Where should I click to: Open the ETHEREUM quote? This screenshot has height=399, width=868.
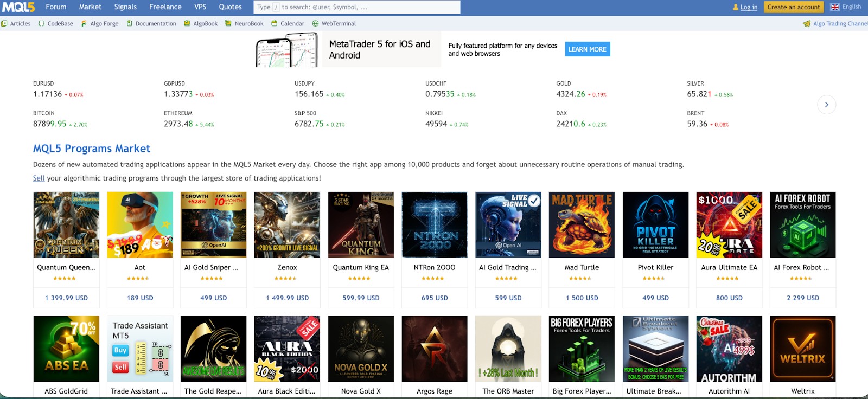coord(189,119)
